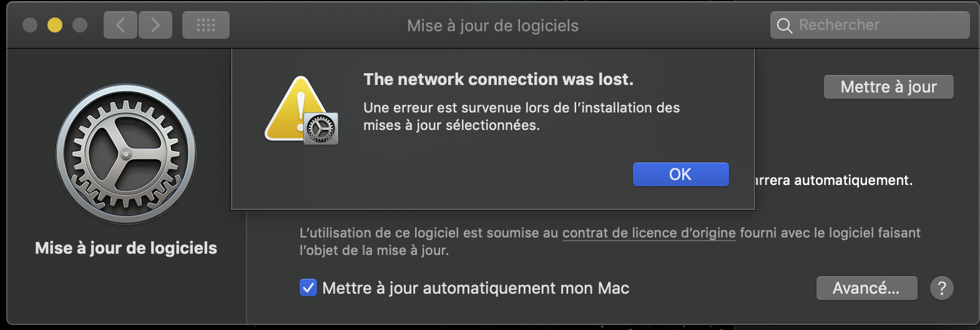Dismiss the network error with OK
The width and height of the screenshot is (980, 330).
680,174
